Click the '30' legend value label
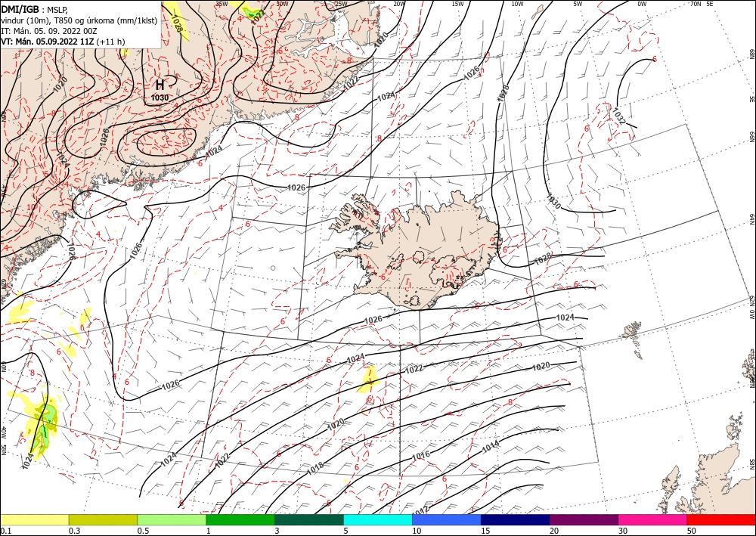Viewport: 756px width, 536px height. tap(623, 531)
